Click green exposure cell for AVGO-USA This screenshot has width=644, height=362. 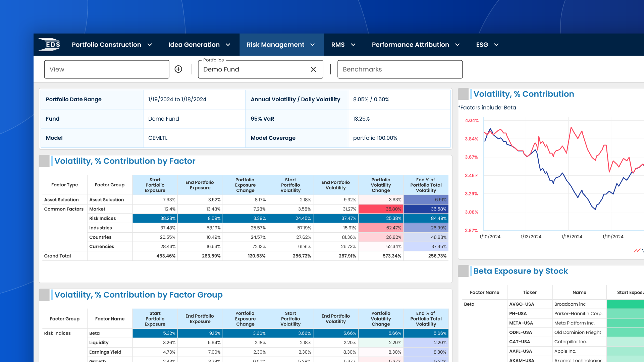[x=625, y=304]
